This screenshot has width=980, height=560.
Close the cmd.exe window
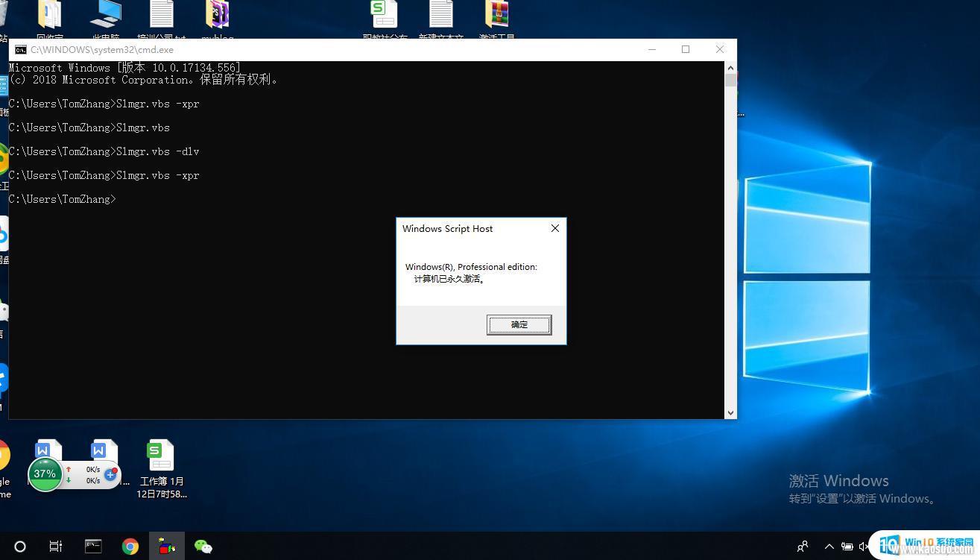[x=719, y=49]
